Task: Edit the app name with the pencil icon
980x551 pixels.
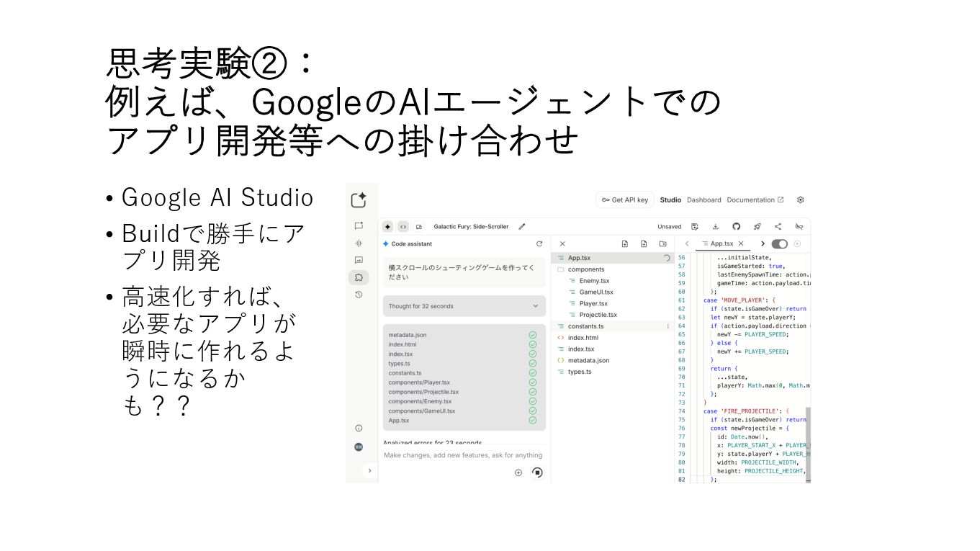Action: (x=522, y=226)
